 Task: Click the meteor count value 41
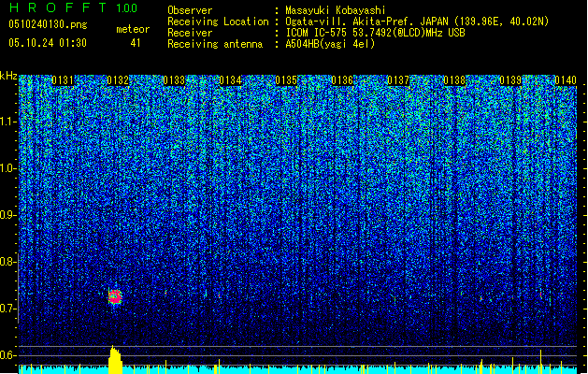point(136,43)
